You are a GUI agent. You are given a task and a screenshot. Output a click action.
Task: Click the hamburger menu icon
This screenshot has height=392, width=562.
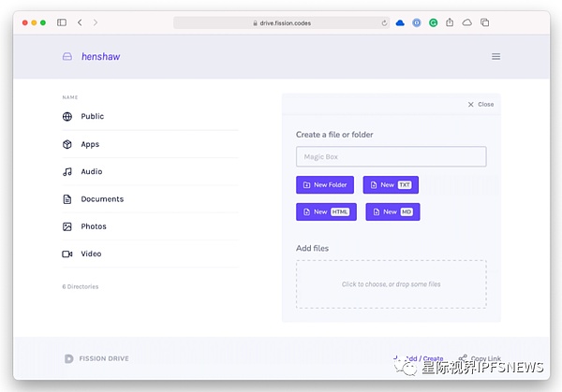(495, 56)
